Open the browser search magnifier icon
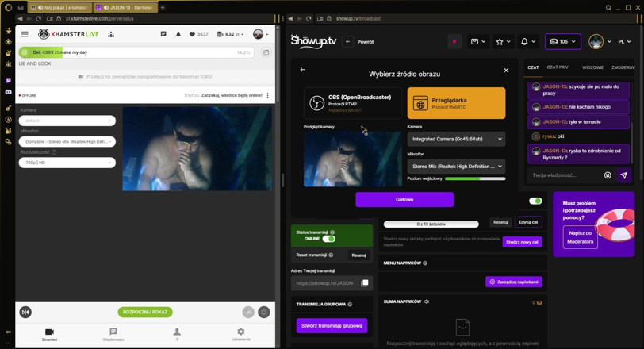 (608, 7)
